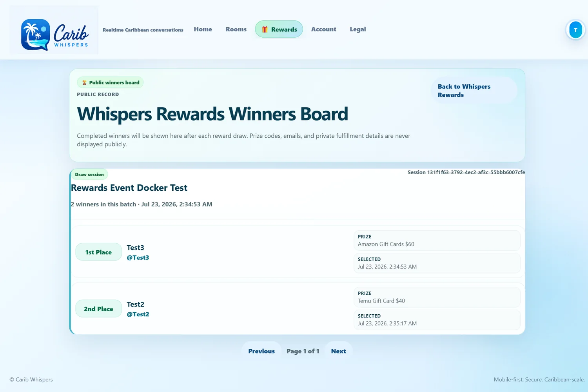
Task: Click the Draw session badge
Action: point(89,175)
